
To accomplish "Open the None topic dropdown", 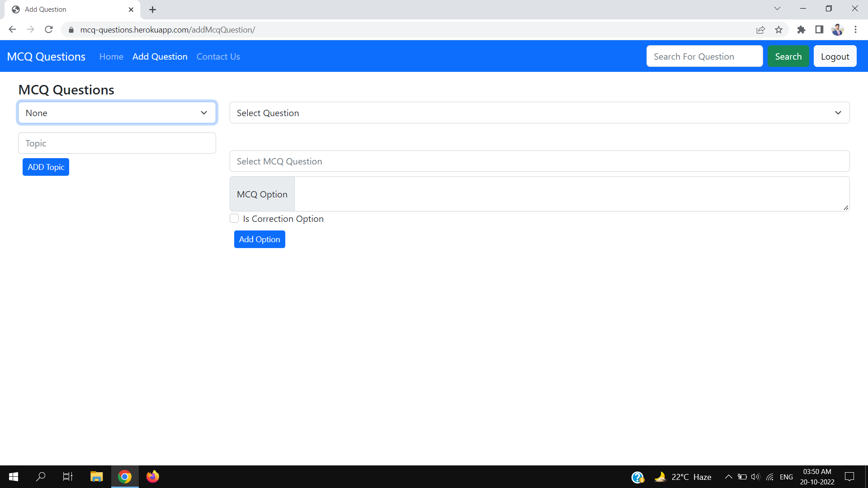I will (117, 113).
